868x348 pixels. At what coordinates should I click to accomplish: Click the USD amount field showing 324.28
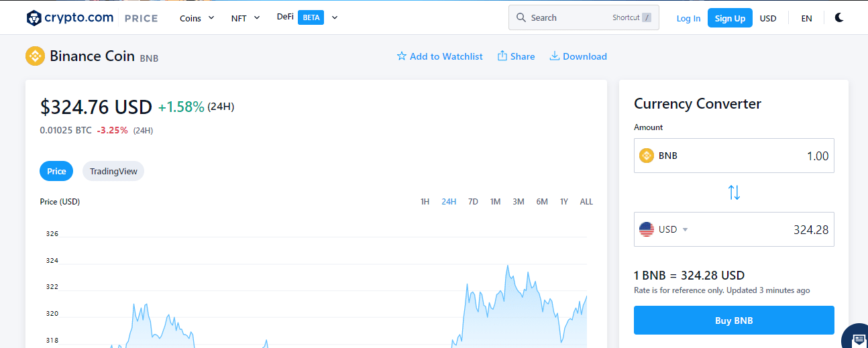734,229
